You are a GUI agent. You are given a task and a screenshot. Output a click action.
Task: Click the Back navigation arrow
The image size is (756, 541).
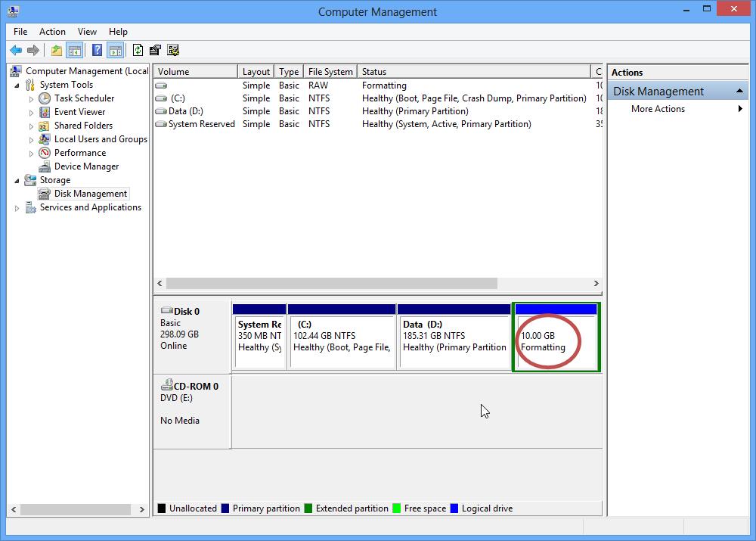[16, 50]
